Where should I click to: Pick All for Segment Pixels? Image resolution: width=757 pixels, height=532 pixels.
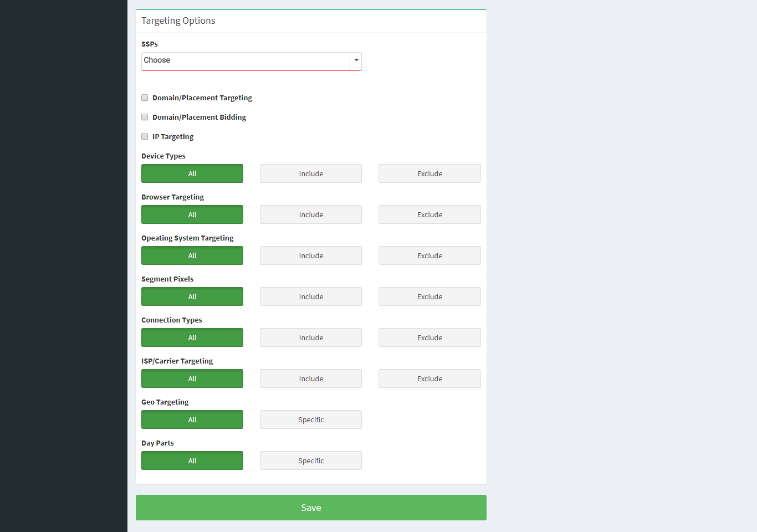(192, 296)
